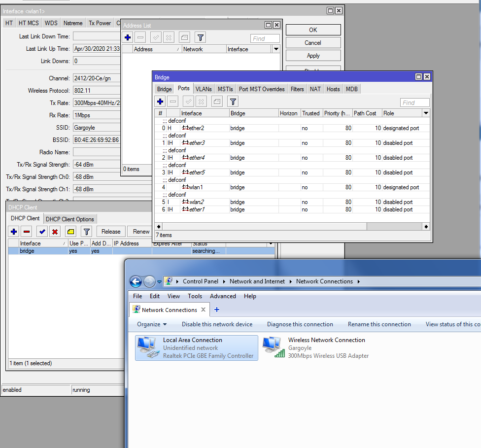Switch to the VLANs tab in Bridge
The height and width of the screenshot is (448, 481).
point(203,89)
